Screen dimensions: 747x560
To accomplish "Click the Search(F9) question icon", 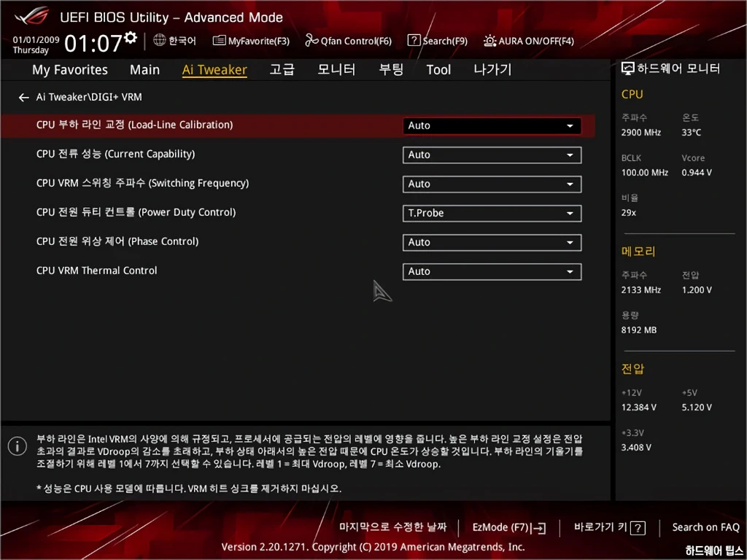I will pos(414,40).
